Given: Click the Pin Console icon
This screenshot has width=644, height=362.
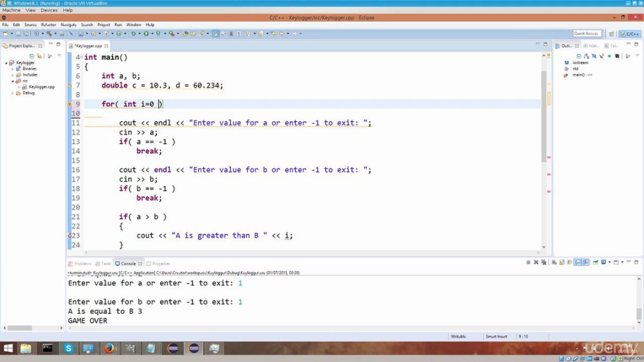Looking at the screenshot, I should [595, 262].
